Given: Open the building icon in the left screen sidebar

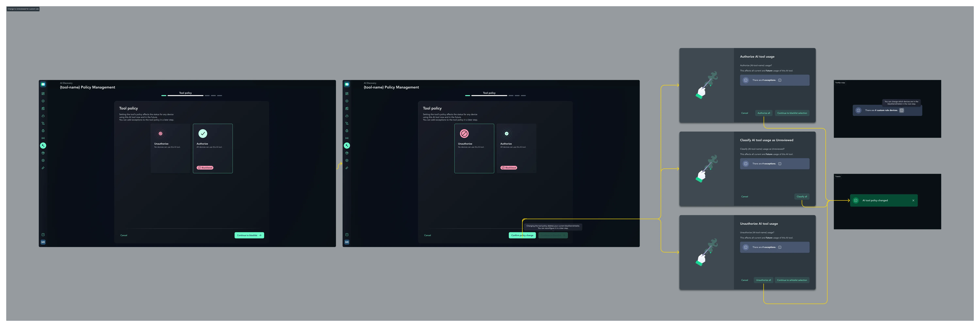Looking at the screenshot, I should click(x=43, y=108).
